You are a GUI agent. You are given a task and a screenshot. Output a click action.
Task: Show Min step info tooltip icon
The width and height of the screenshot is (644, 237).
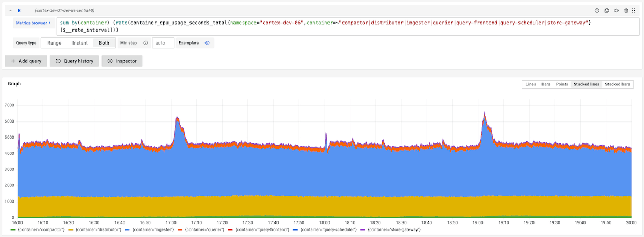coord(145,42)
